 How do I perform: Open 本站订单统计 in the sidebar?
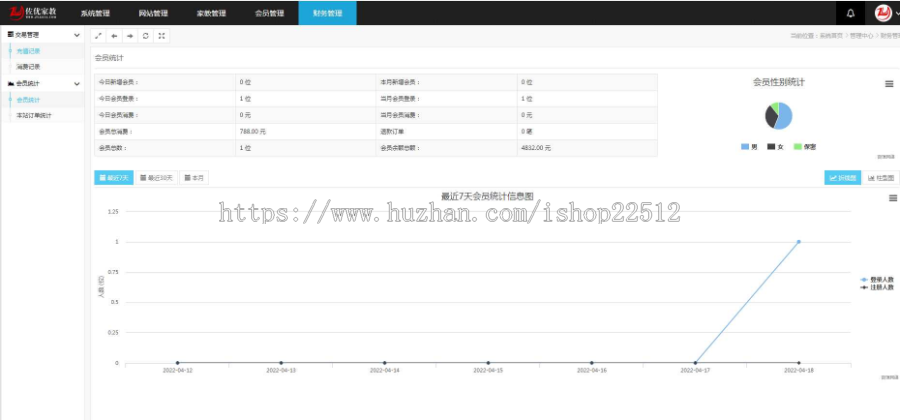(x=34, y=115)
